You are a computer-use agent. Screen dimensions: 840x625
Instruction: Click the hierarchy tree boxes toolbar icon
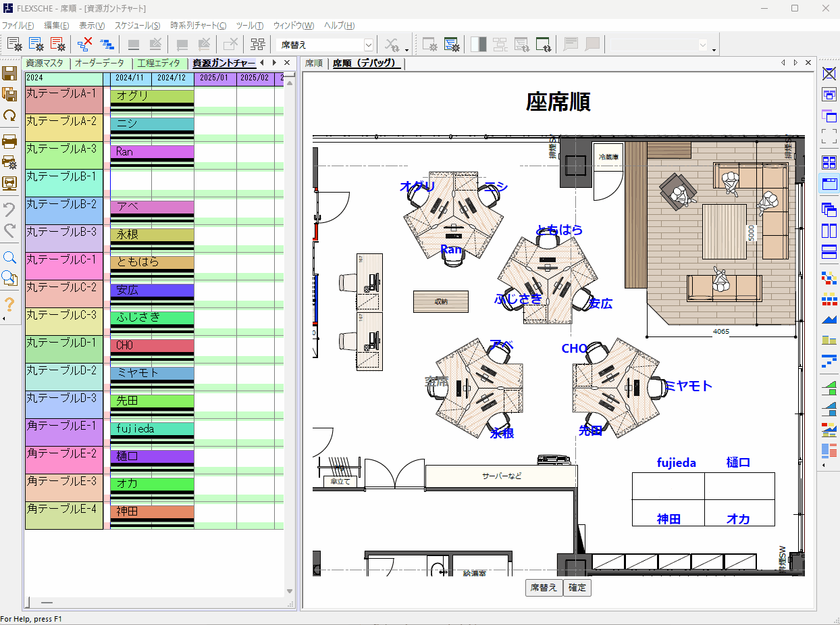pyautogui.click(x=257, y=45)
